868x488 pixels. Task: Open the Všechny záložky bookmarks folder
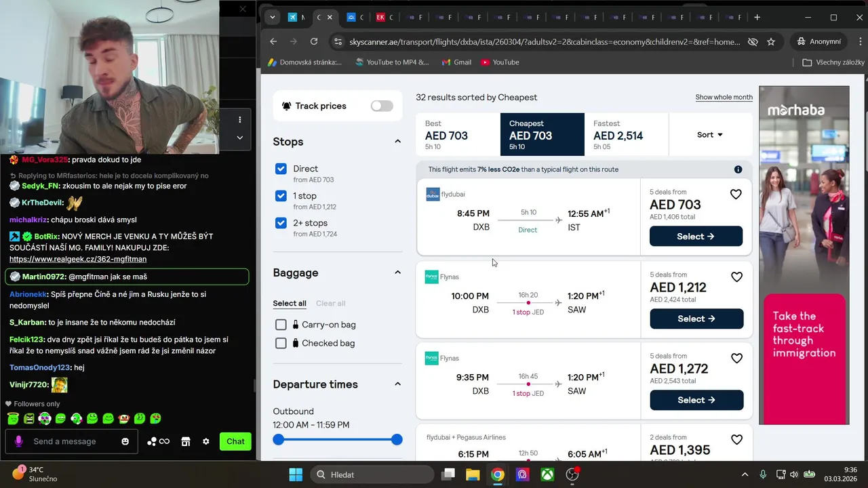pyautogui.click(x=833, y=62)
